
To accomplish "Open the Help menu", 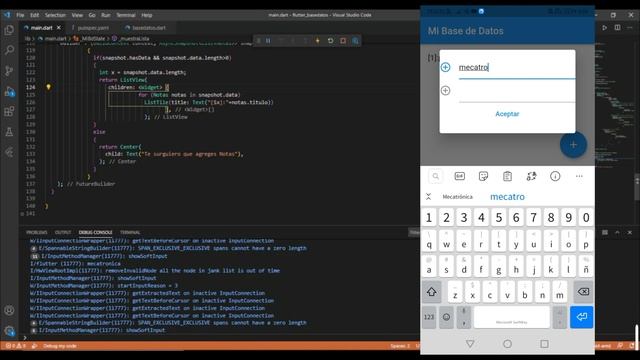I will click(147, 15).
